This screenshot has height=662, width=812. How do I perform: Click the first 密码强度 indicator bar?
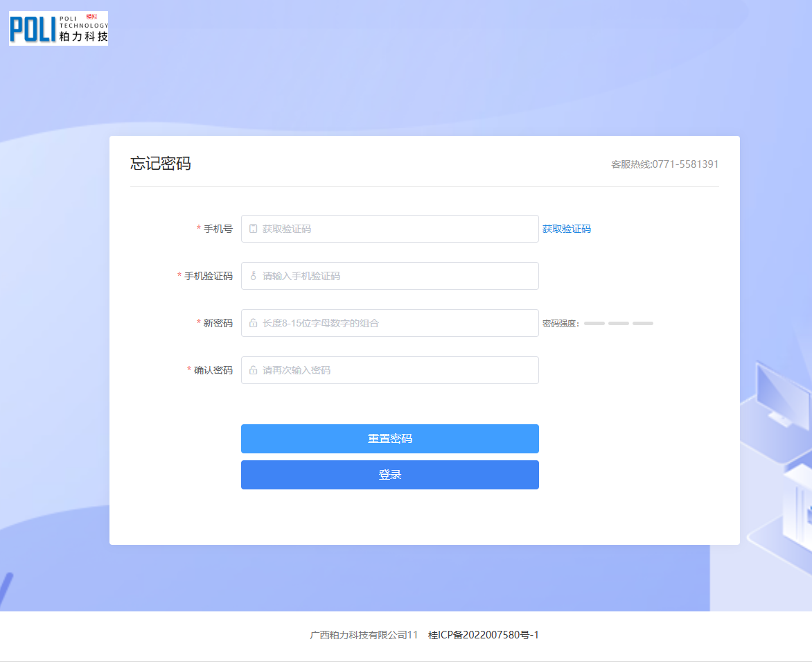[594, 324]
